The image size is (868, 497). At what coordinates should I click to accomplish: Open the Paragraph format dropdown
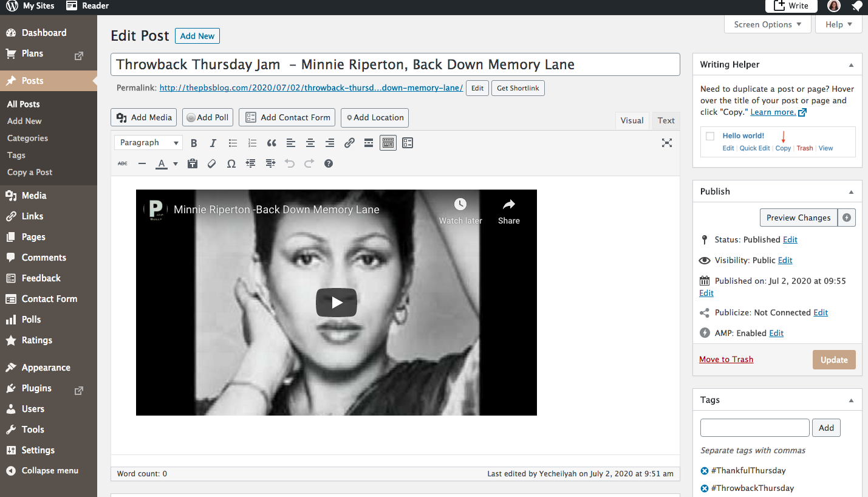pos(148,143)
